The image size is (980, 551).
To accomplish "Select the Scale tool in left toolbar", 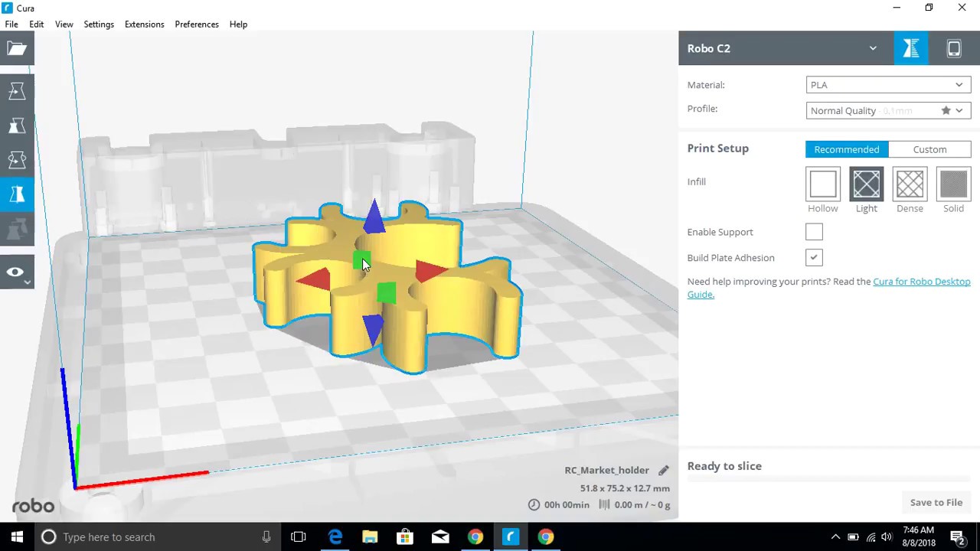I will [x=17, y=126].
